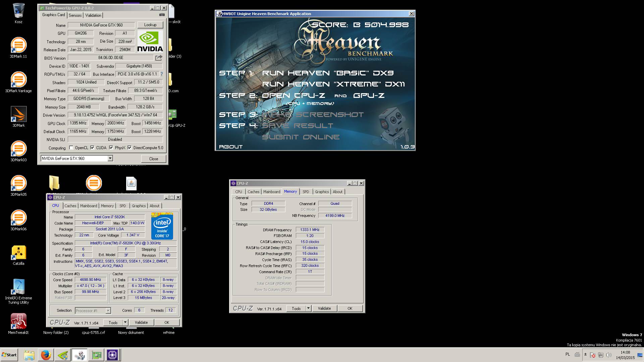Click Run Heaven "Basic" DX9 in HWBOT
644x362 pixels.
tap(328, 73)
